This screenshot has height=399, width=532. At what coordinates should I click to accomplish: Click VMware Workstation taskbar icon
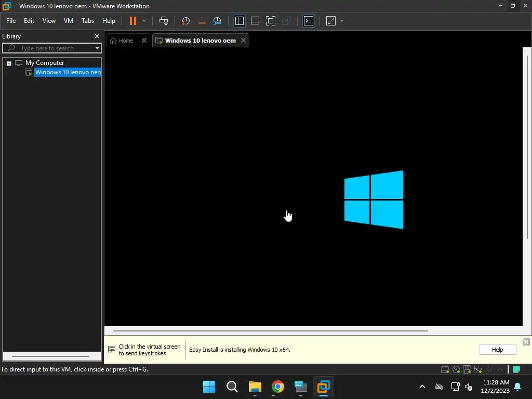pyautogui.click(x=323, y=387)
